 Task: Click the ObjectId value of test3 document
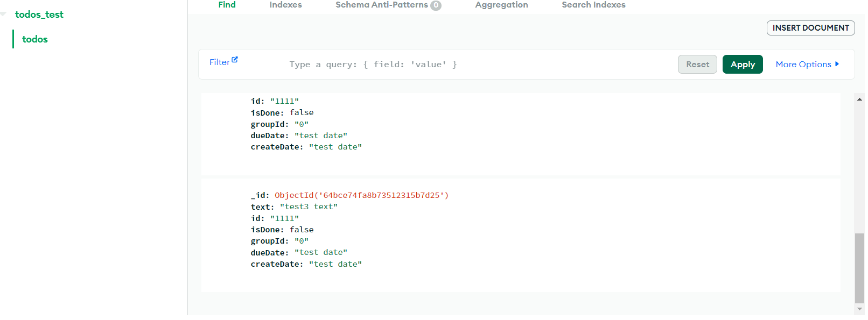361,195
